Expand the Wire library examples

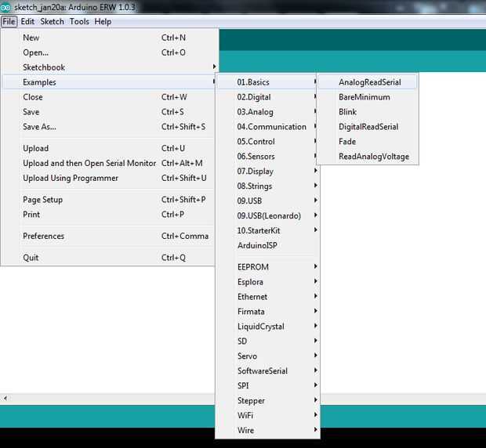coord(267,431)
